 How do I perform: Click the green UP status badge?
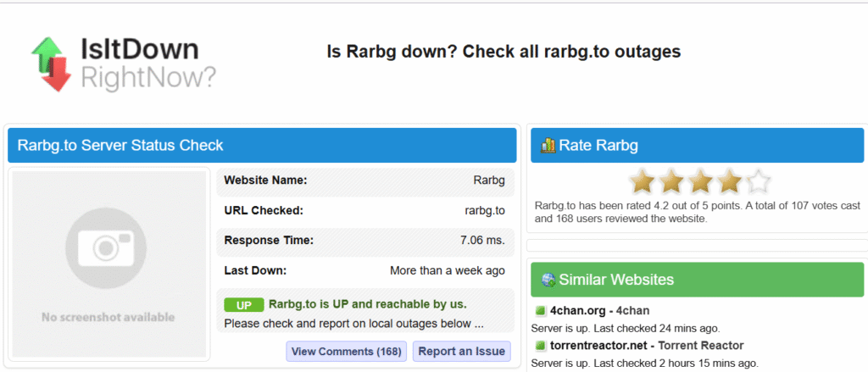point(243,305)
